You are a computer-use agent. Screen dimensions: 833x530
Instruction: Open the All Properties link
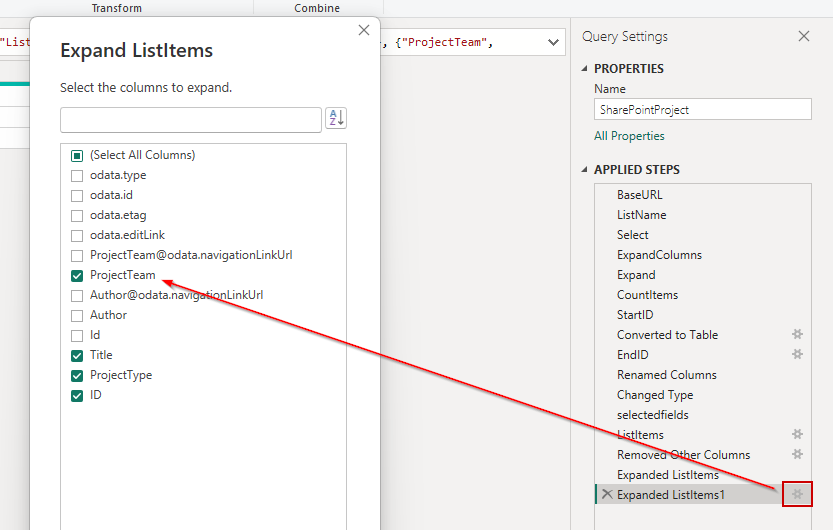(x=629, y=136)
